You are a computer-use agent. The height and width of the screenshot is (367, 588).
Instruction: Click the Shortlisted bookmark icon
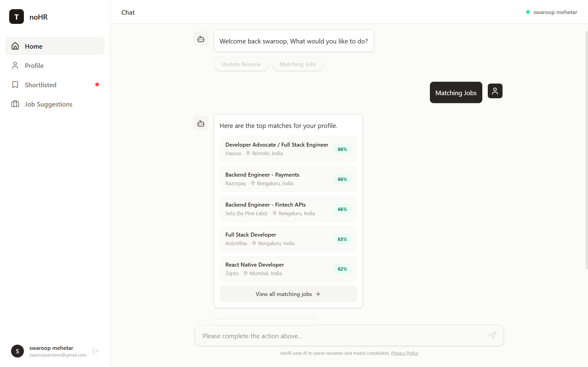tap(15, 84)
